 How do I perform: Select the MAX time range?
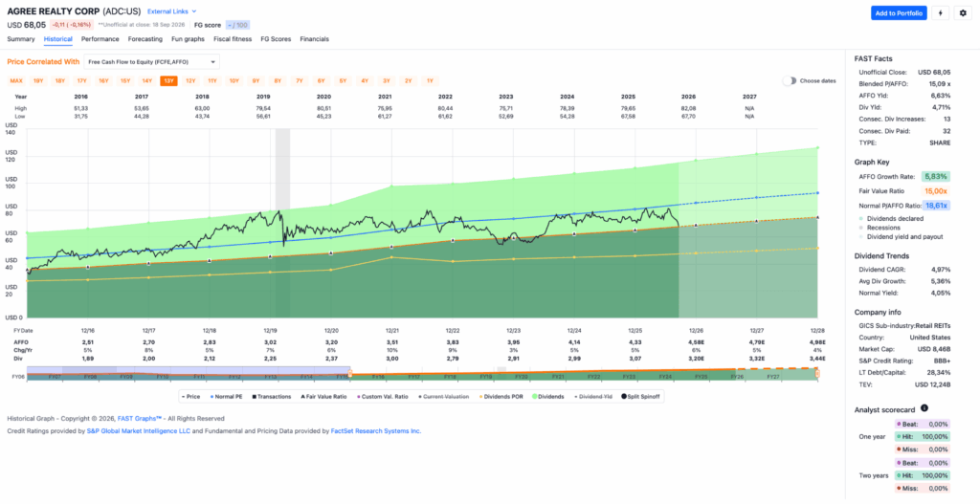pos(16,80)
